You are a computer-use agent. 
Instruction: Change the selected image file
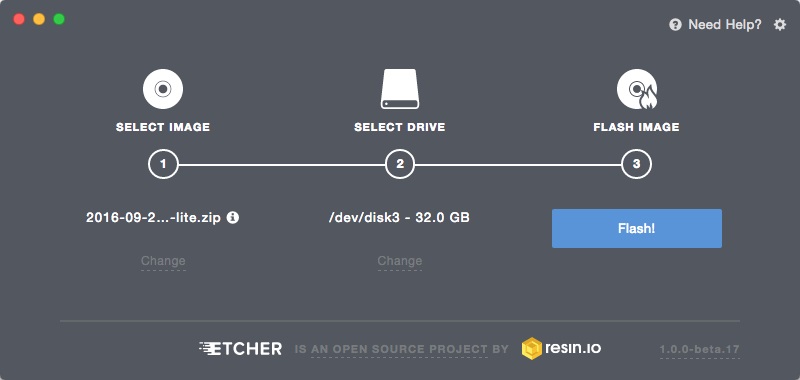point(163,261)
